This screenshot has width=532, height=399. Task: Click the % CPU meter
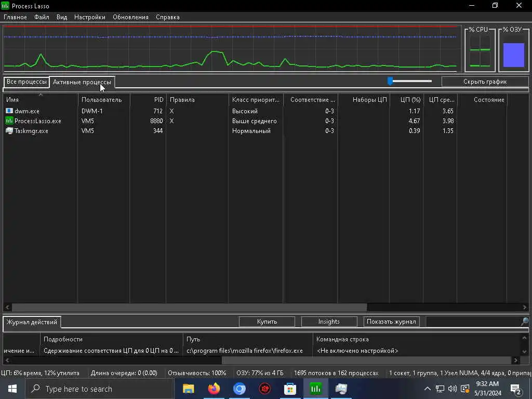point(480,50)
